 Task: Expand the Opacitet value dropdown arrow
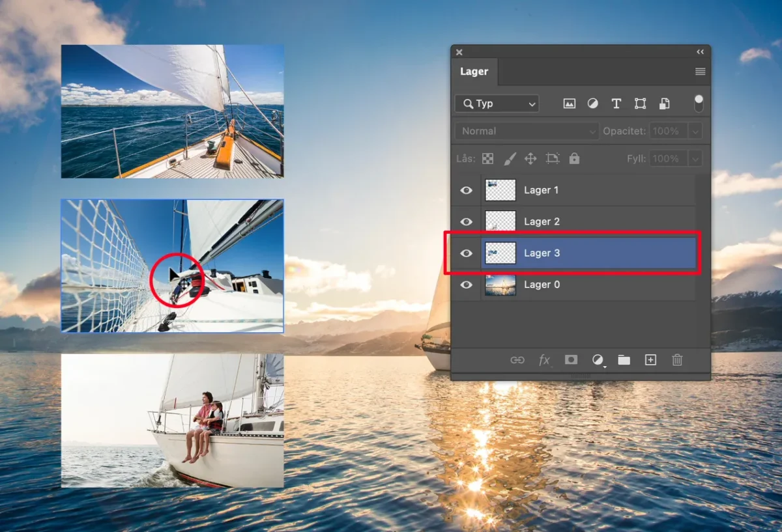[695, 131]
